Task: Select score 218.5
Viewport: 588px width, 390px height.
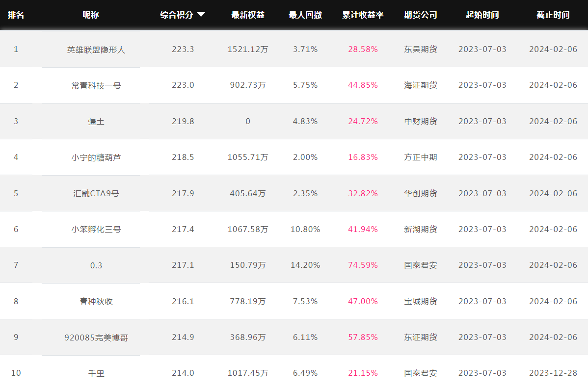Action: 183,157
